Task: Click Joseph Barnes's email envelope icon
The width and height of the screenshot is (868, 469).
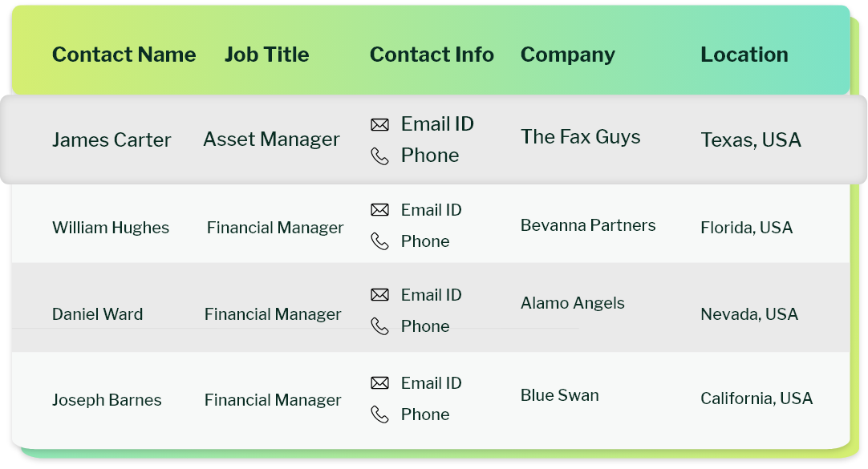Action: click(379, 383)
